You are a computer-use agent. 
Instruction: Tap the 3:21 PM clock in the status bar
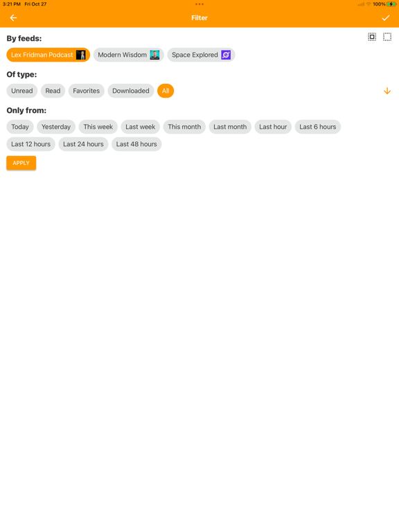point(12,4)
